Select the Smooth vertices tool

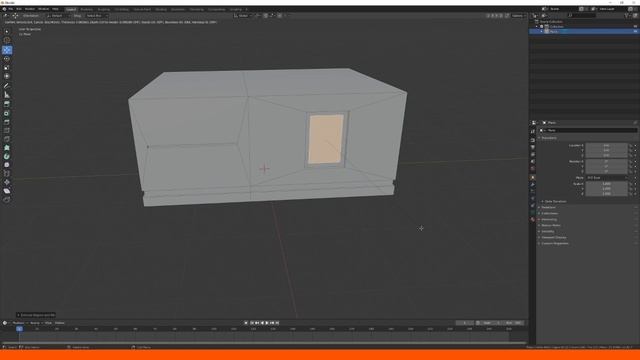click(7, 165)
